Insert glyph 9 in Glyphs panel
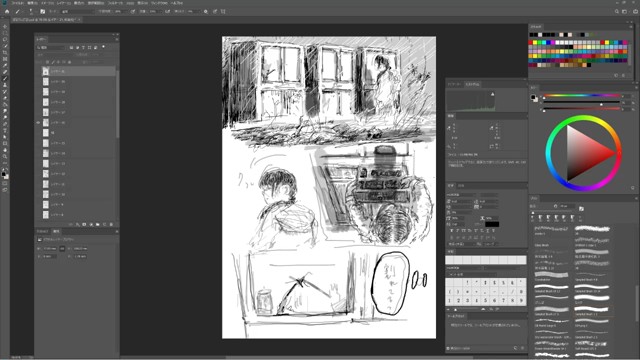The image size is (640, 360). click(x=522, y=300)
